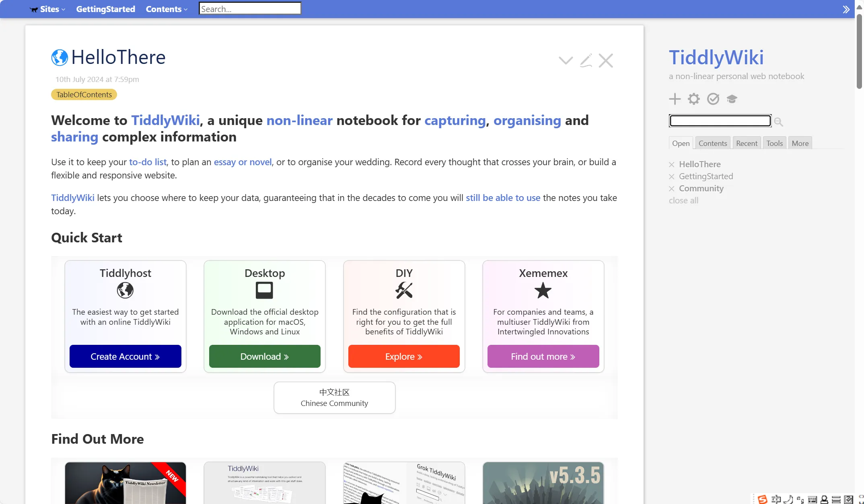This screenshot has width=864, height=504.
Task: Click the globe icon in the Tiddlyhost card
Action: point(125,290)
